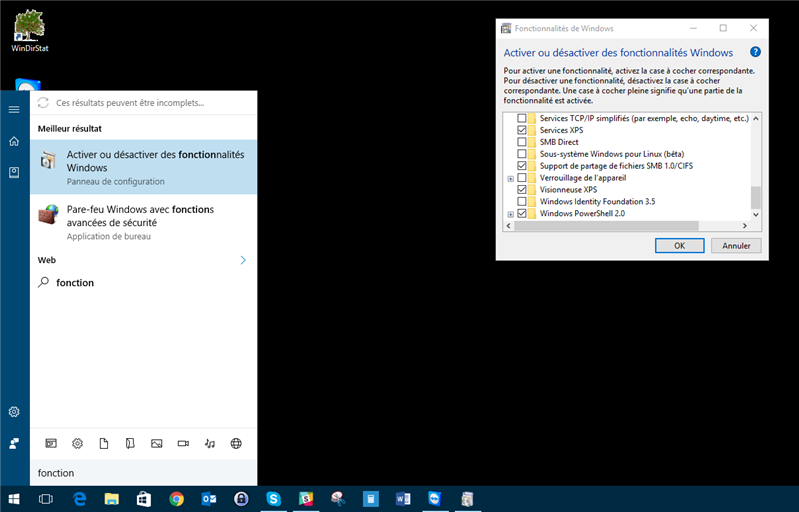Uncheck the Visionneuse XPS checkbox
Screen dimensions: 799x512
click(522, 190)
